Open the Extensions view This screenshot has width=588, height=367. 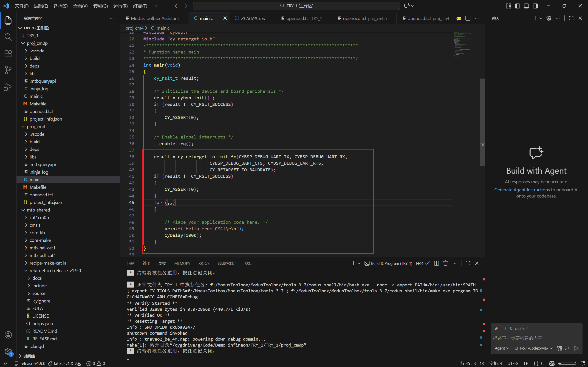(x=8, y=54)
